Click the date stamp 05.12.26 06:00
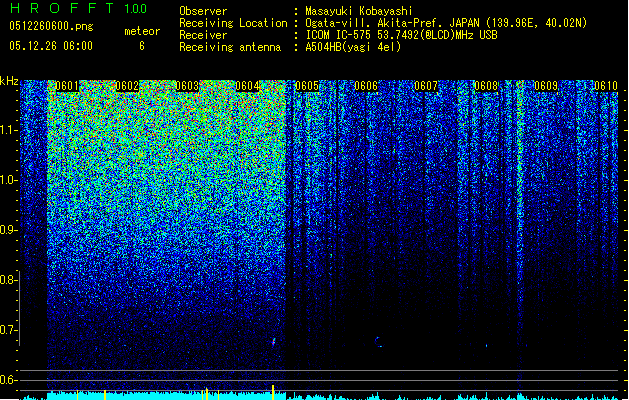Screen dimensions: 629x400 51,46
